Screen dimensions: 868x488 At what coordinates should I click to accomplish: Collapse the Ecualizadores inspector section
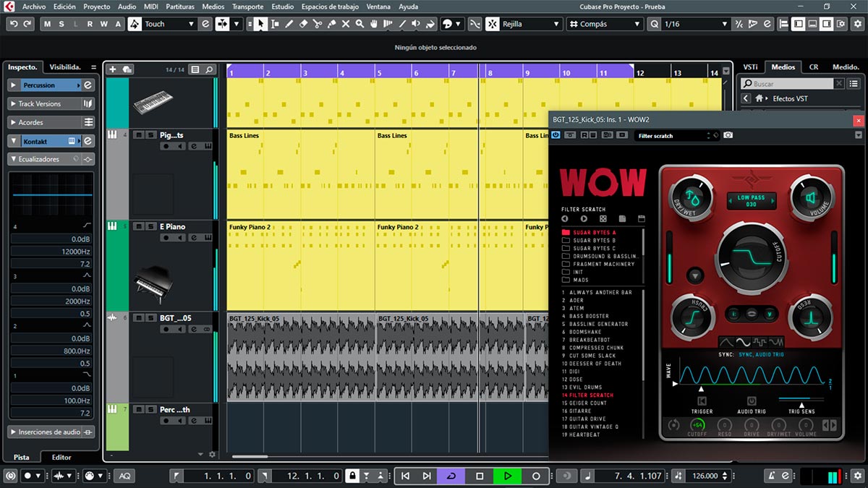click(x=13, y=159)
